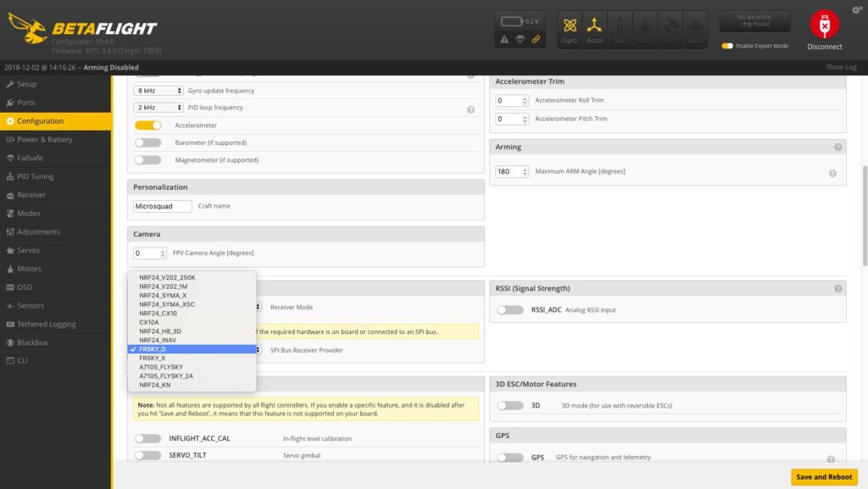Disable the Accelerometer toggle

147,125
